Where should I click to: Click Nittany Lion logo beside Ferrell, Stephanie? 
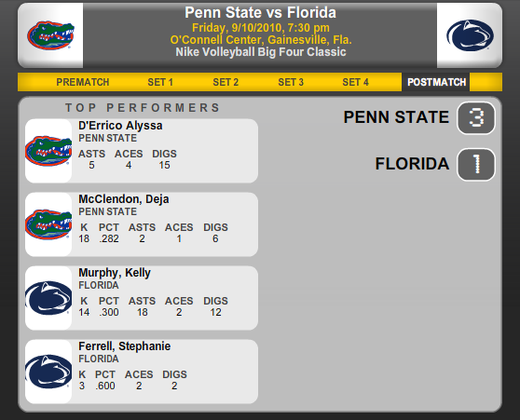point(48,372)
